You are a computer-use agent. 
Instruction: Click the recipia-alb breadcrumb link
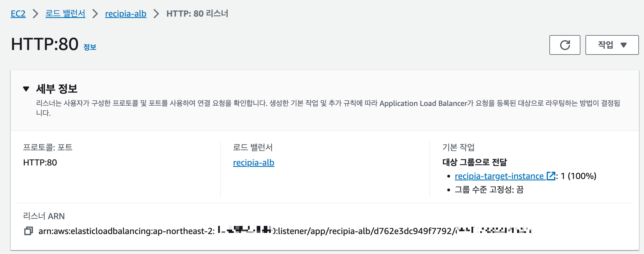(126, 13)
